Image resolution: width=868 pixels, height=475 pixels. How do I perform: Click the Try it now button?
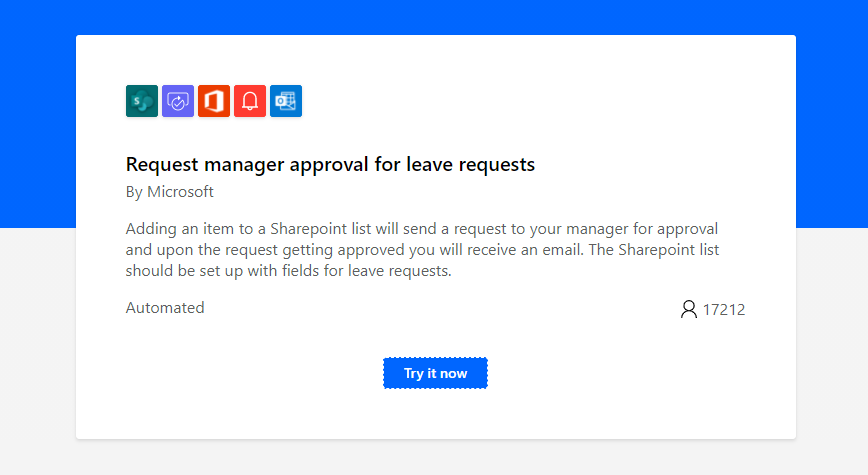click(435, 373)
